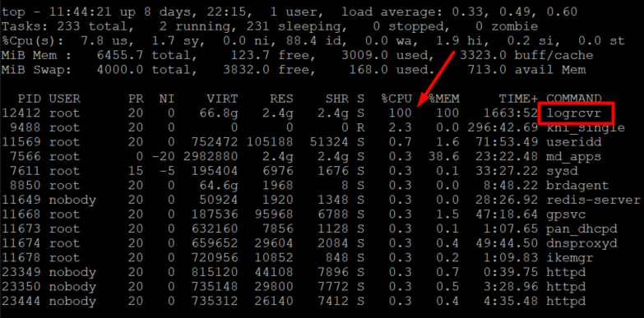644x318 pixels.
Task: Click PID 23350 in the list
Action: 21,288
